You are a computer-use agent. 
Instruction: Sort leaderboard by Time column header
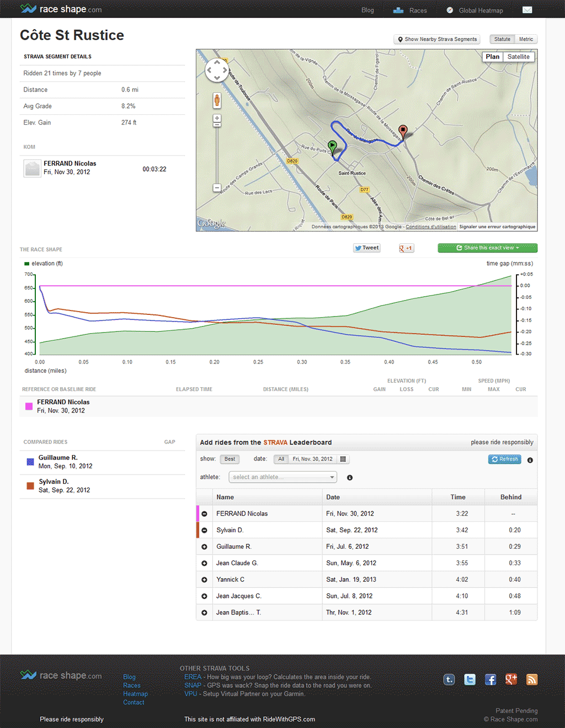point(458,497)
